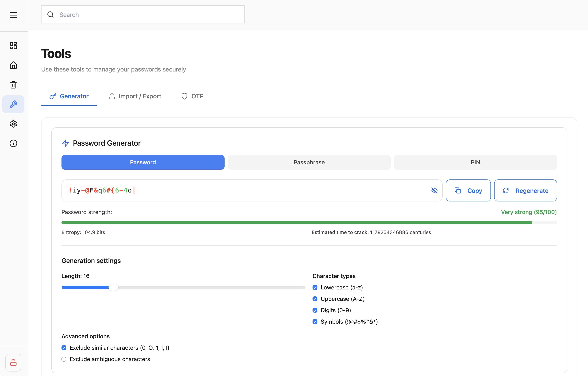Toggle password visibility with the eye icon
Viewport: 588px width, 376px height.
coord(434,191)
